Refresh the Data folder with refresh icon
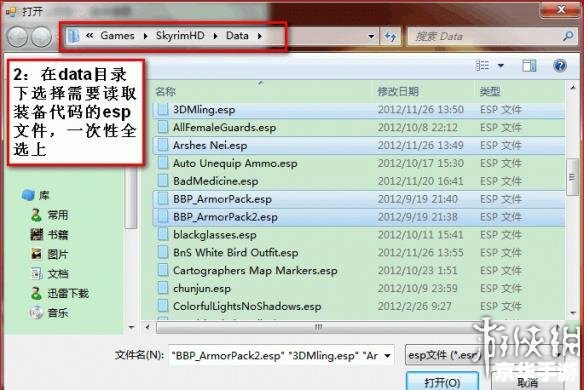 click(390, 36)
